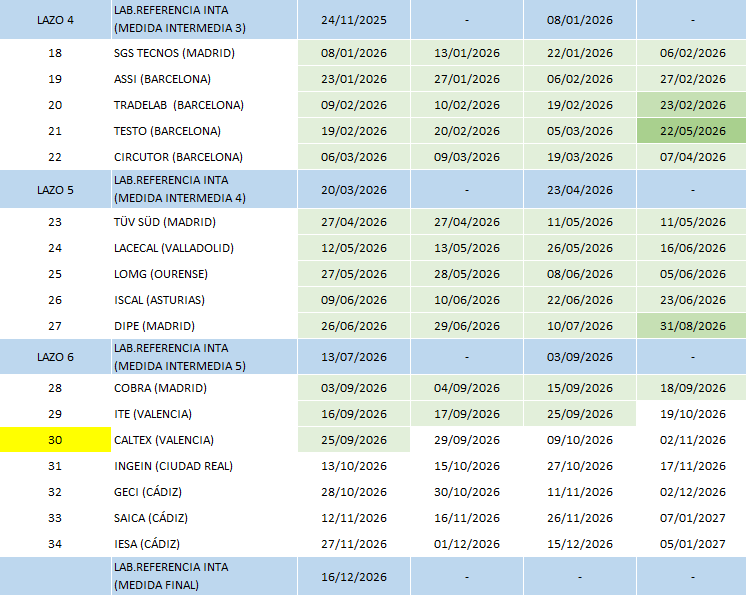Viewport: 746px width, 595px height.
Task: Select the COBRA (MADRID) cell
Action: point(204,388)
